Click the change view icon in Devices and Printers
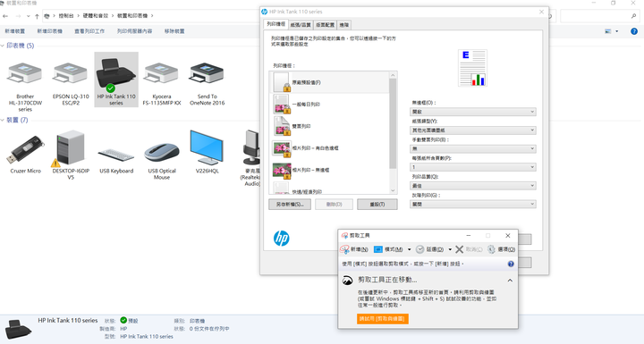 [x=608, y=31]
